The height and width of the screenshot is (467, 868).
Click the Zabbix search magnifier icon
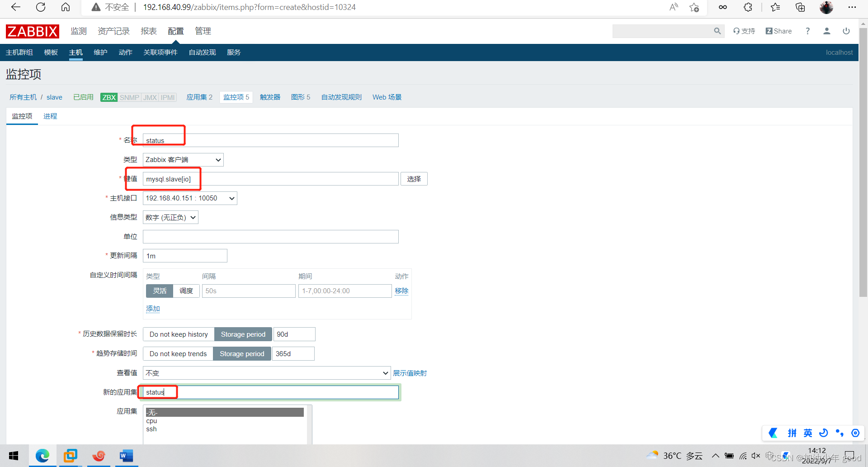[x=717, y=31]
